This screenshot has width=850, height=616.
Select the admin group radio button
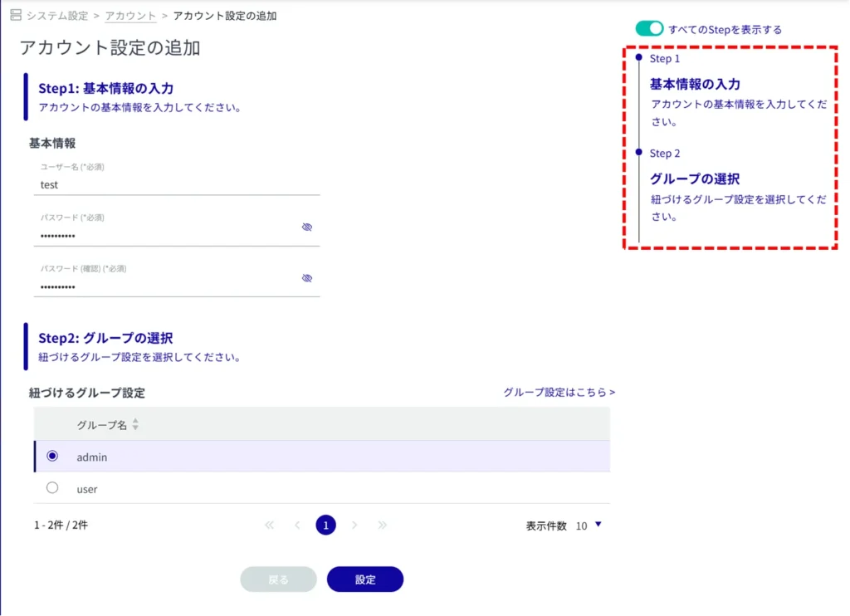click(x=52, y=456)
